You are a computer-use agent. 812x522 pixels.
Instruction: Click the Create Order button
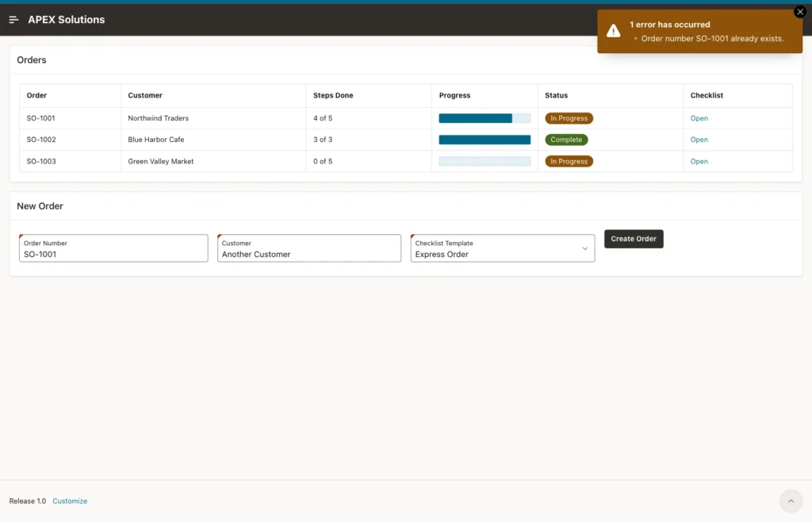(634, 239)
